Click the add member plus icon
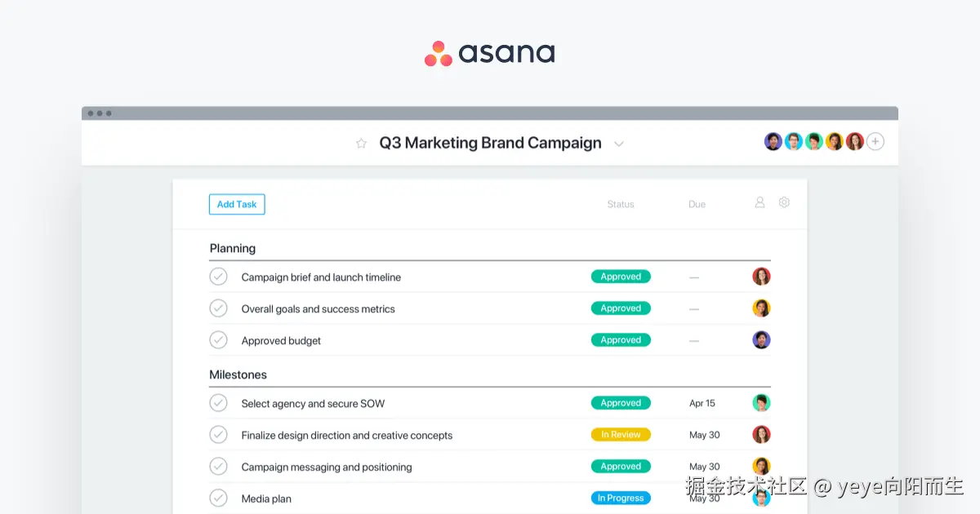This screenshot has height=514, width=980. [875, 142]
